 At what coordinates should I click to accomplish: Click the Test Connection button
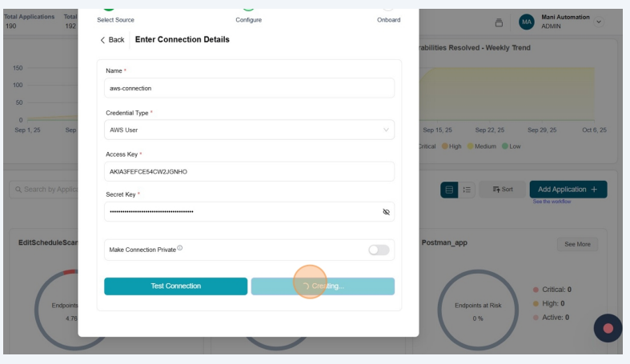tap(175, 286)
